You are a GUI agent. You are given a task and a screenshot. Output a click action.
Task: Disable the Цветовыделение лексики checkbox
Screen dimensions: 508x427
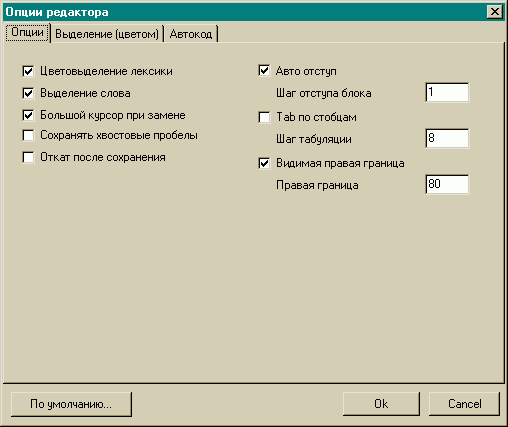[28, 71]
